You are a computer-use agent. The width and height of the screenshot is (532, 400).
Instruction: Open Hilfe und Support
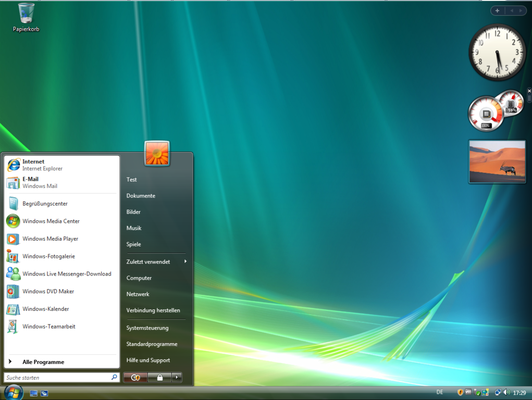(148, 360)
